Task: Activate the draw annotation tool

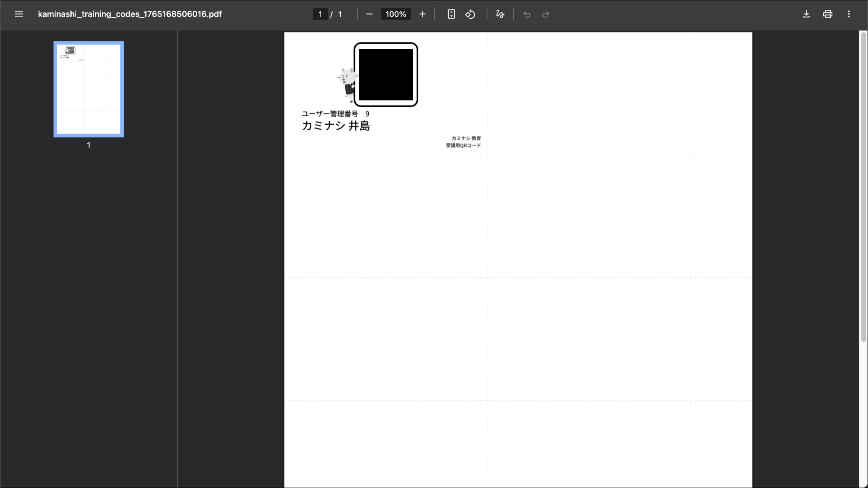Action: 500,14
